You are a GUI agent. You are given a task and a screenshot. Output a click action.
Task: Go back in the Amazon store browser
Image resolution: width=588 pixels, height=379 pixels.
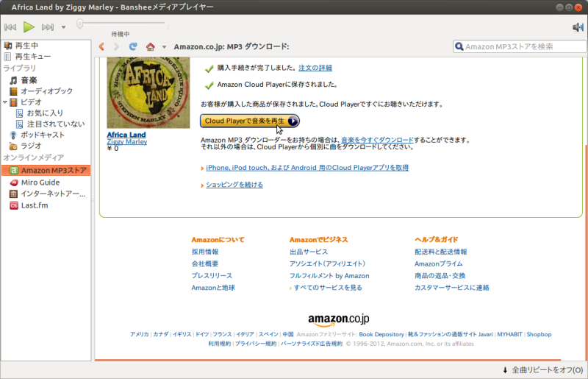[101, 46]
